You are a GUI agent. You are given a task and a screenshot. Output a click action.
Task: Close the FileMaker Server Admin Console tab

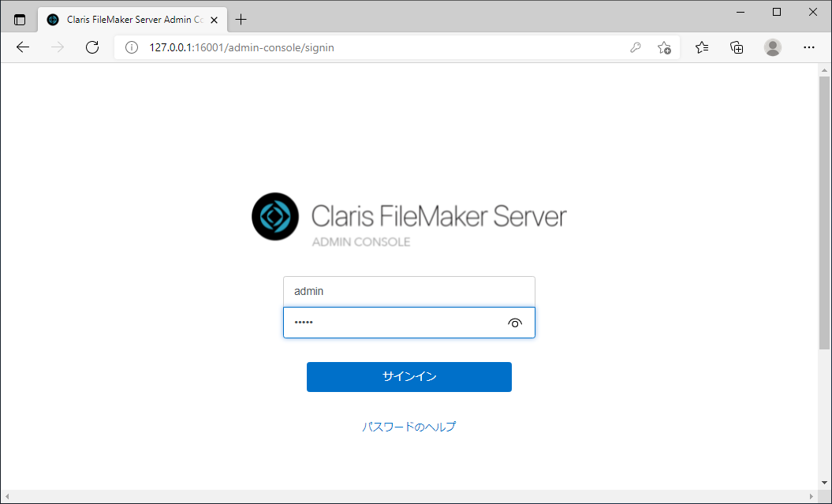[214, 20]
